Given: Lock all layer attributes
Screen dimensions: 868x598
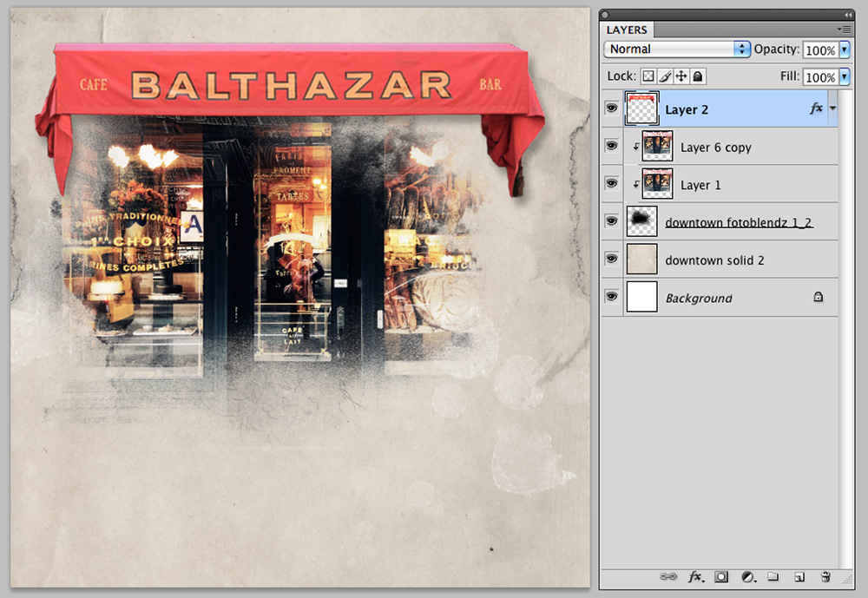Looking at the screenshot, I should tap(698, 76).
